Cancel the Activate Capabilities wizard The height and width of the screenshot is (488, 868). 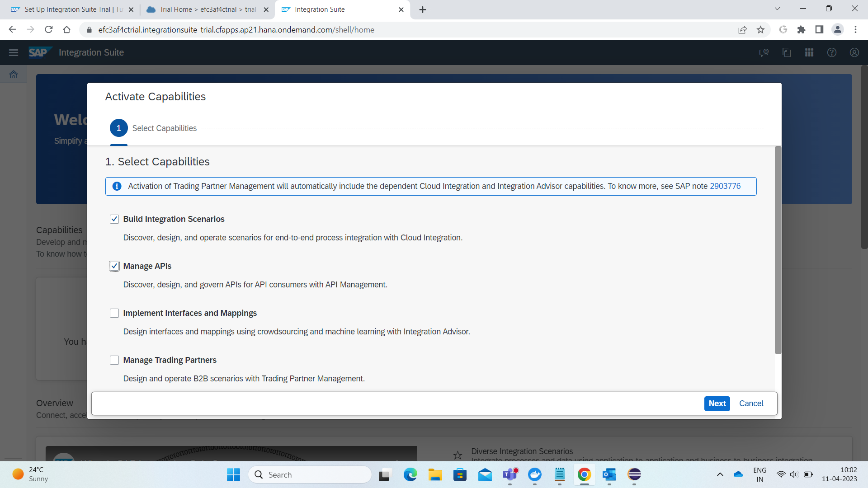tap(751, 403)
